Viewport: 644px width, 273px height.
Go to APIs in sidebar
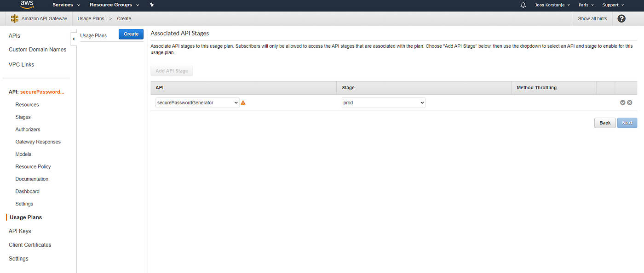point(14,36)
